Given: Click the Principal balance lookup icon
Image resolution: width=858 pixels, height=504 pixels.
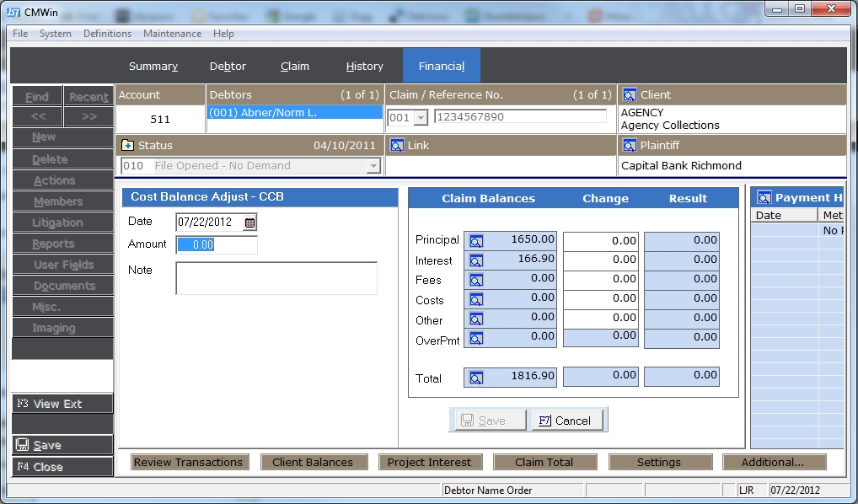Looking at the screenshot, I should click(476, 241).
